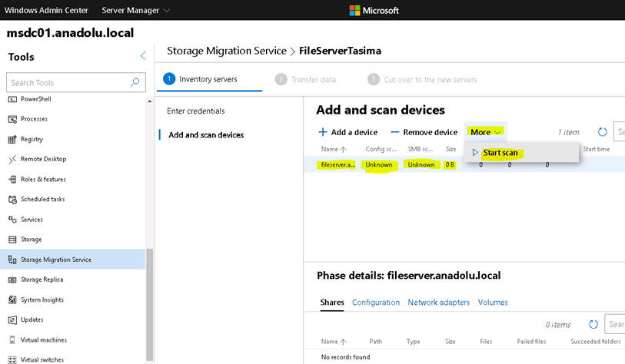The width and height of the screenshot is (625, 364).
Task: Click the SMB scan Unknown status cell
Action: point(421,164)
